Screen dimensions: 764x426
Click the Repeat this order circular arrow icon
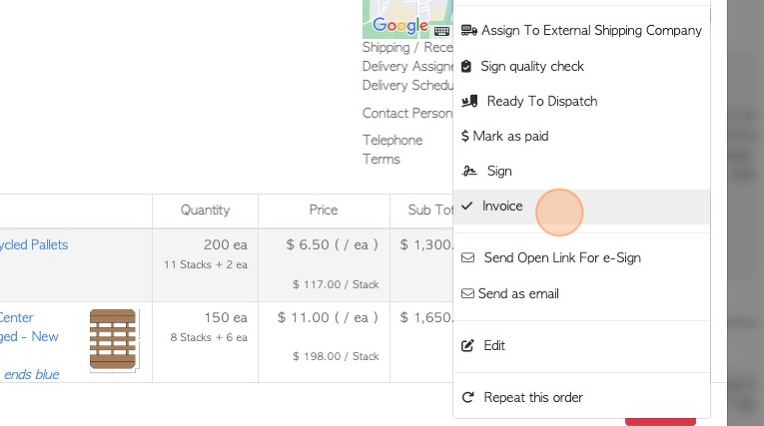click(x=467, y=398)
